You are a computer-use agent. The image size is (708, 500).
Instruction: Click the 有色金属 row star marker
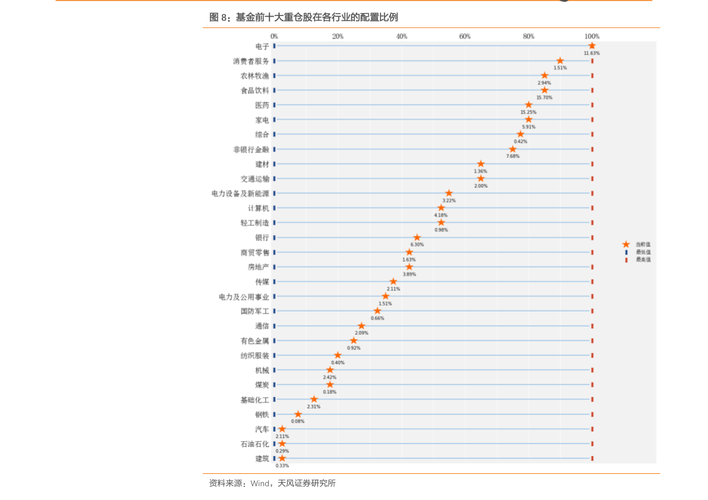coord(354,341)
